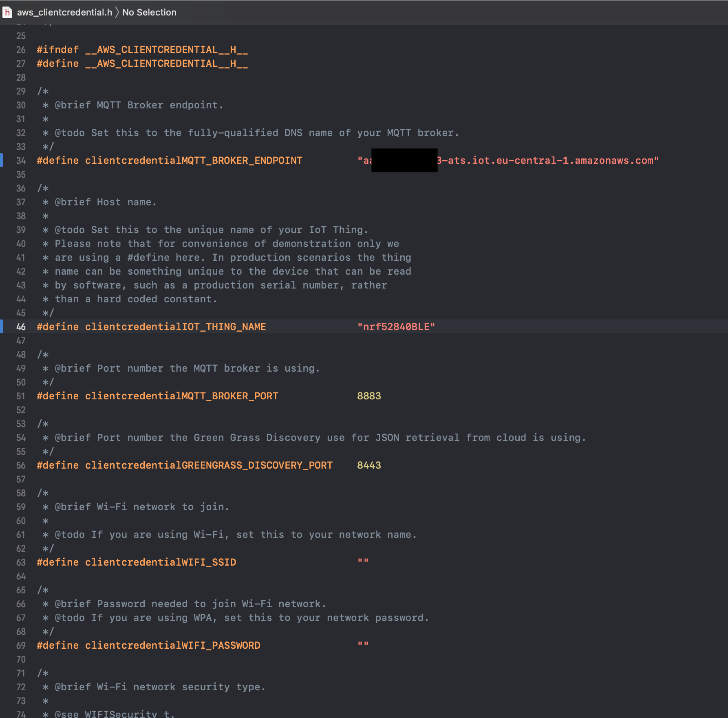Viewport: 728px width, 718px height.
Task: Click the blue change marker beside line 34
Action: pos(2,160)
